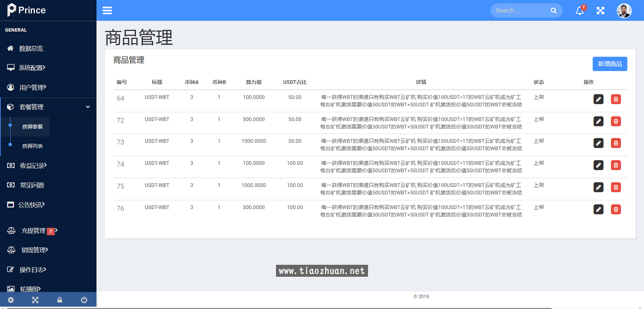Click the settings gear in sidebar footer
This screenshot has height=309, width=644.
pyautogui.click(x=11, y=300)
